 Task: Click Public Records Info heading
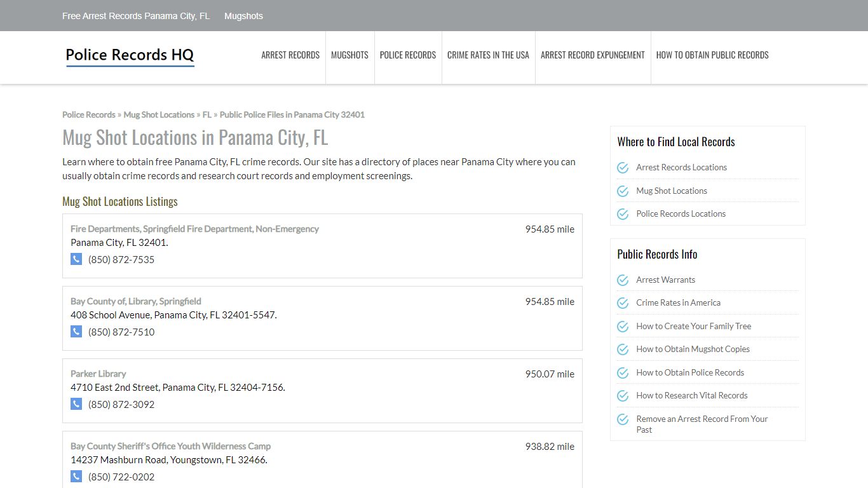pyautogui.click(x=657, y=254)
